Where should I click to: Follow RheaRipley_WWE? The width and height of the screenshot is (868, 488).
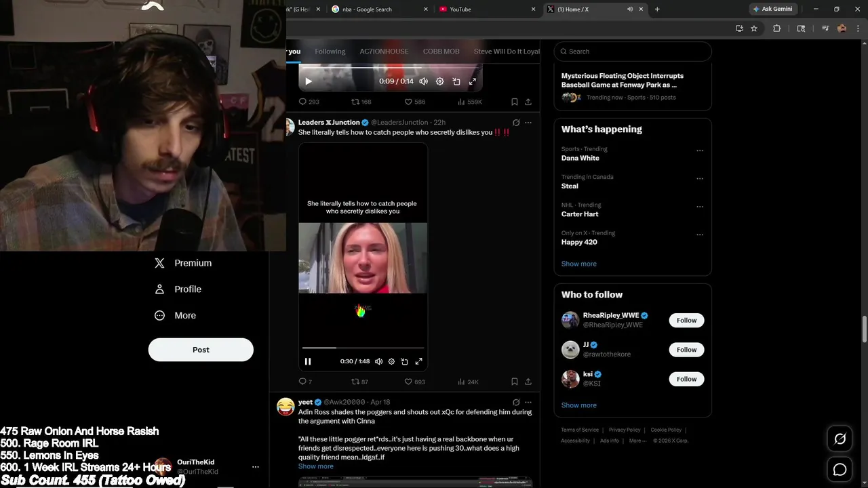(686, 321)
